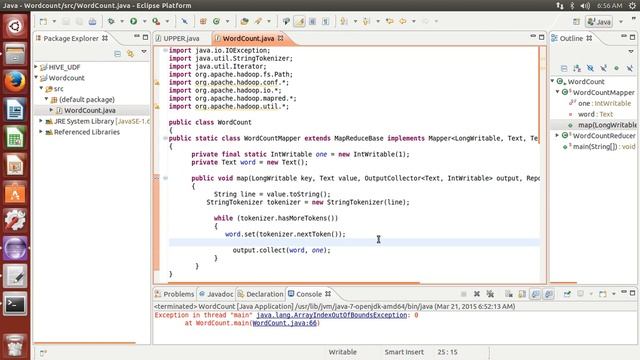The width and height of the screenshot is (640, 360).
Task: Click Previous Annotation toolbar icon
Action: pyautogui.click(x=366, y=21)
